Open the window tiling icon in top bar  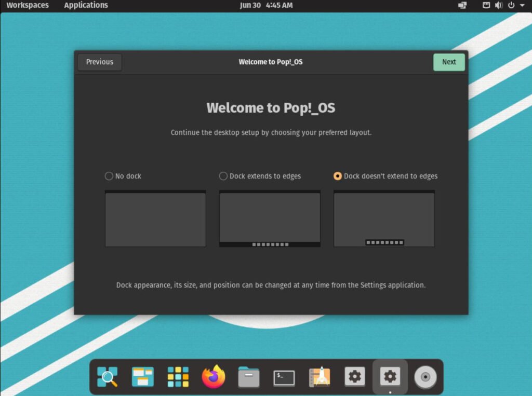pyautogui.click(x=462, y=5)
